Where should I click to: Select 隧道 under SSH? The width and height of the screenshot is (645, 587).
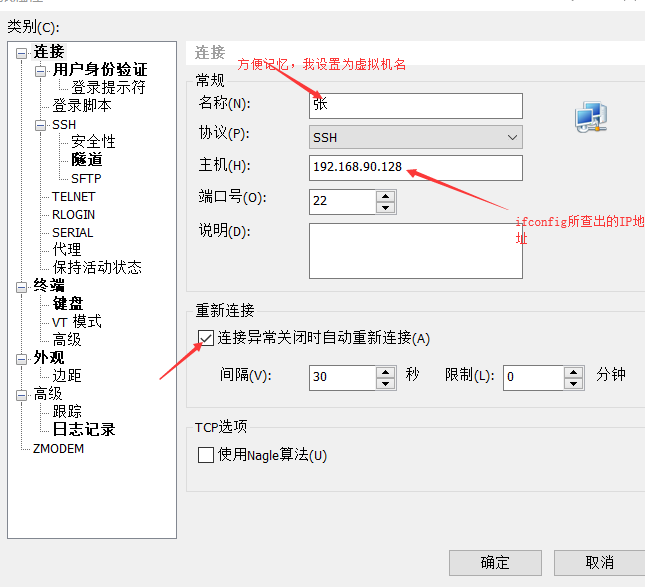86,160
